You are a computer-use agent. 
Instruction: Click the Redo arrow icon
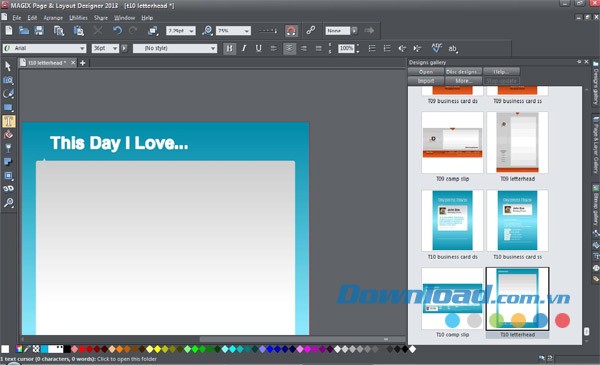pyautogui.click(x=133, y=30)
